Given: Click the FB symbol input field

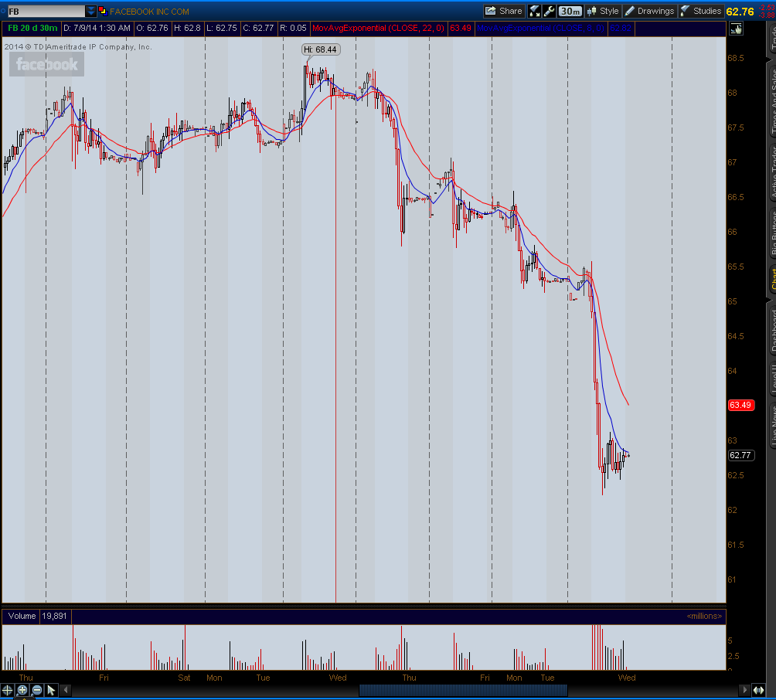Looking at the screenshot, I should coord(46,12).
